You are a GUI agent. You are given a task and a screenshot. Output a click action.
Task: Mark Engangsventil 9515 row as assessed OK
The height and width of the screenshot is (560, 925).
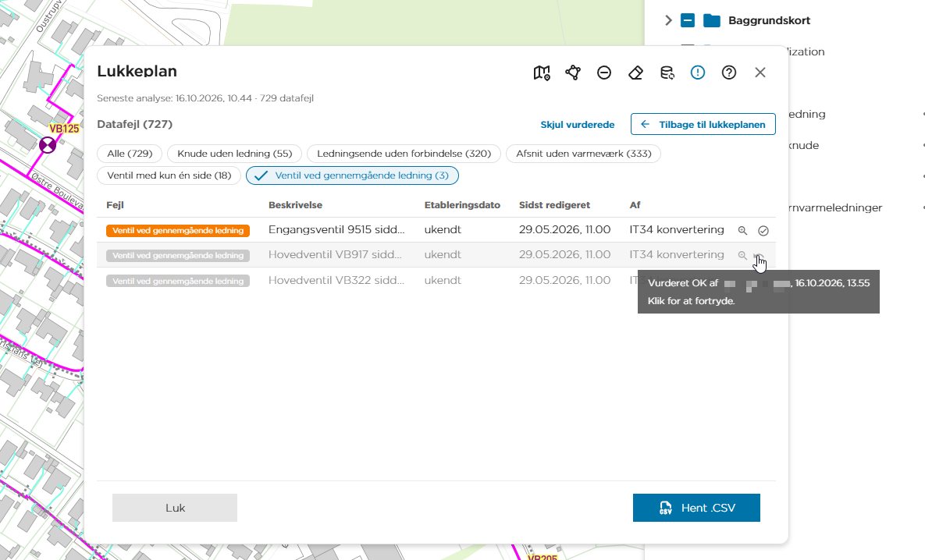pyautogui.click(x=763, y=231)
